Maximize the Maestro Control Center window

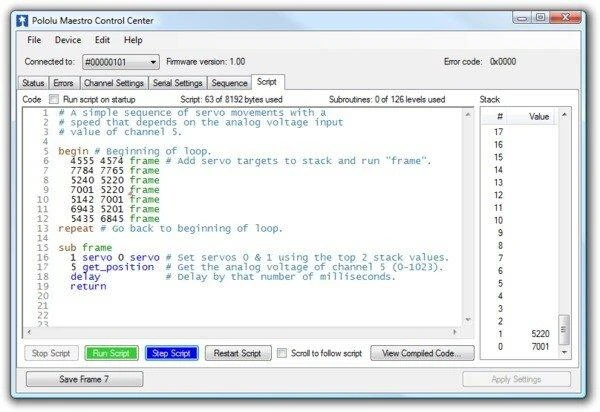(540, 18)
